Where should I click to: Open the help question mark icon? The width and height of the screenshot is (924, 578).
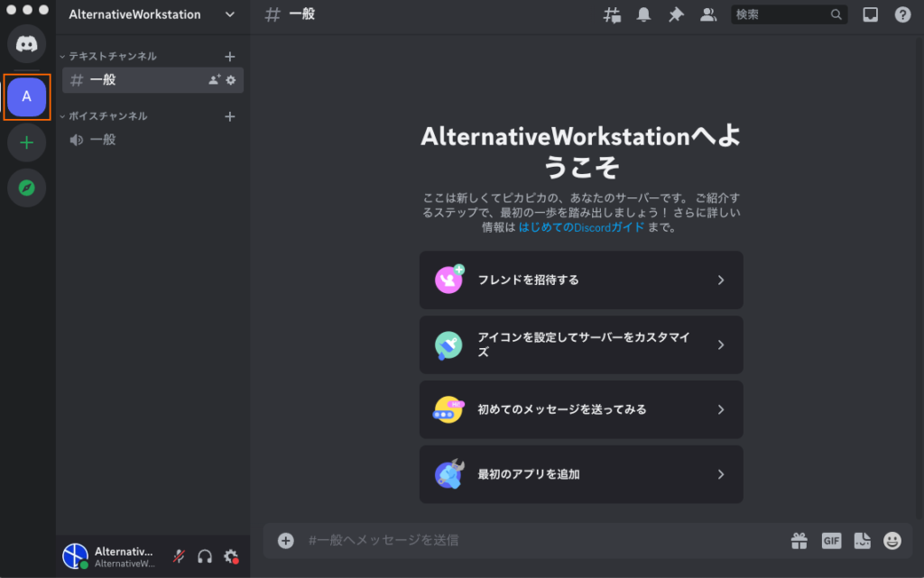pos(902,14)
